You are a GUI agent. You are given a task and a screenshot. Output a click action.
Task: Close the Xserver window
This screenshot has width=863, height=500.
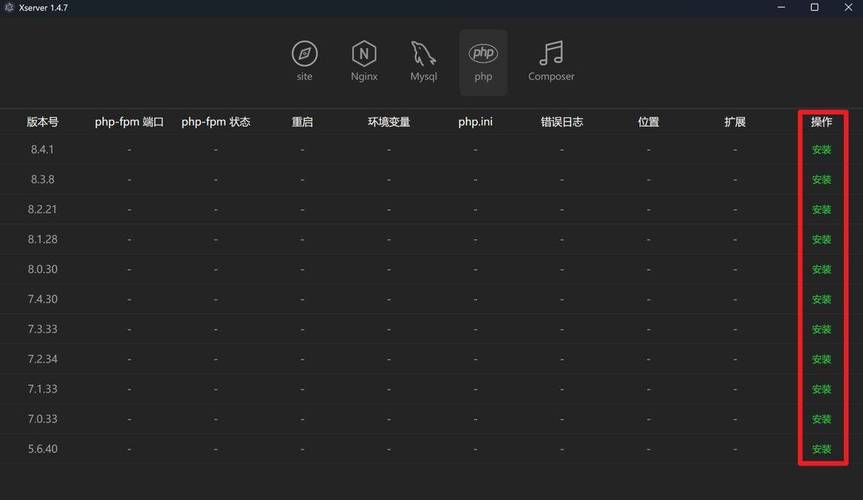pyautogui.click(x=848, y=7)
